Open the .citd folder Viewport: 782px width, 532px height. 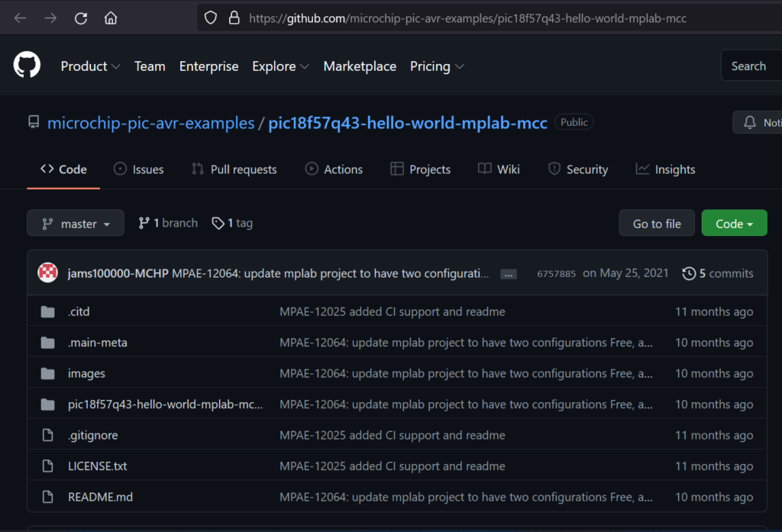pyautogui.click(x=79, y=311)
